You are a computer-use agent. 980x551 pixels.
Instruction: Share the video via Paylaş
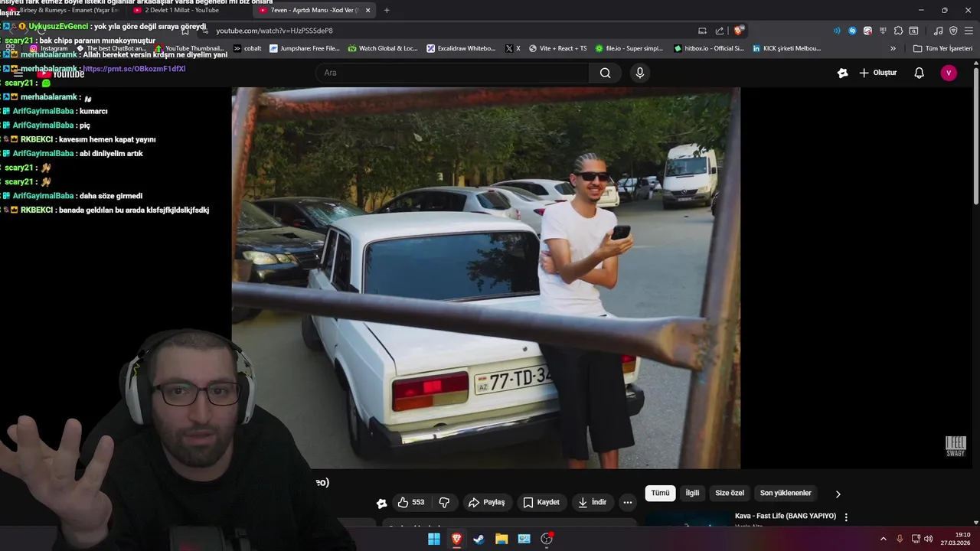coord(486,502)
